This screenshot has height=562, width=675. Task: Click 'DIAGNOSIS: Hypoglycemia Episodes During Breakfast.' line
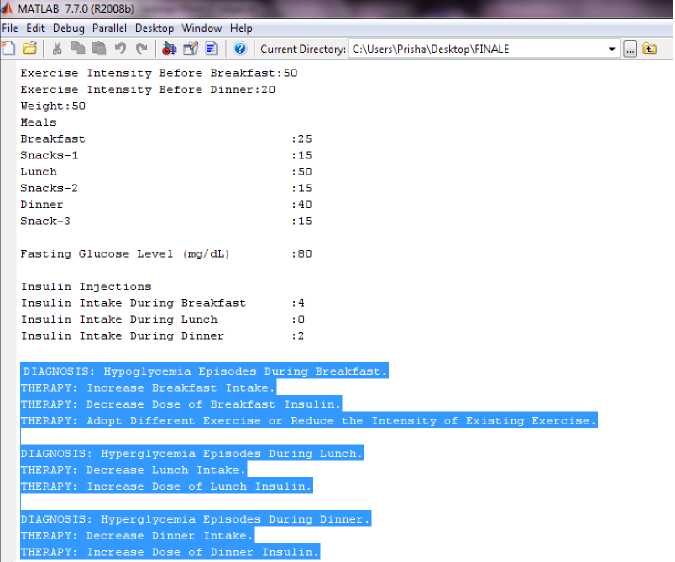pos(205,371)
